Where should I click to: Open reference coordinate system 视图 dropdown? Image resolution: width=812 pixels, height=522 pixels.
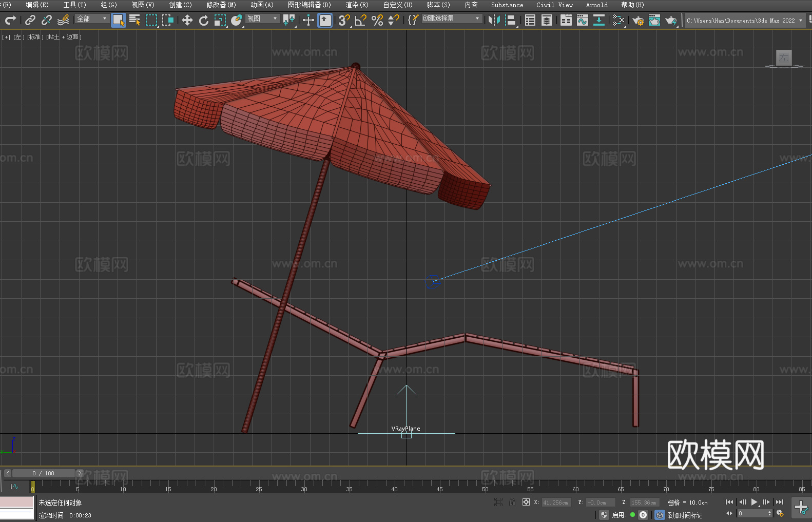pyautogui.click(x=262, y=18)
